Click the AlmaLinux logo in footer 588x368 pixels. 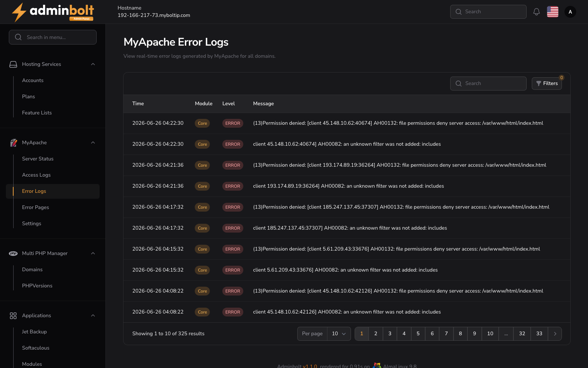pos(377,365)
